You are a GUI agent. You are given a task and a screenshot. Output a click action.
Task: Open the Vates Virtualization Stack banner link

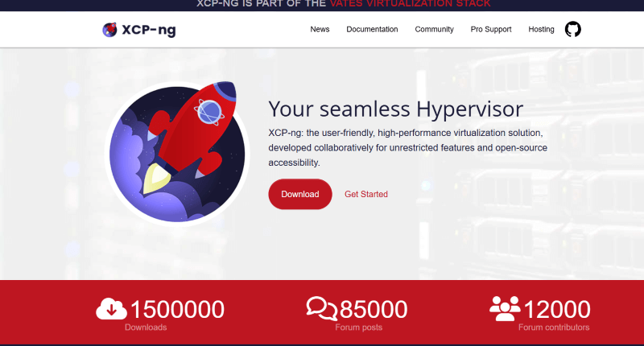(x=410, y=4)
